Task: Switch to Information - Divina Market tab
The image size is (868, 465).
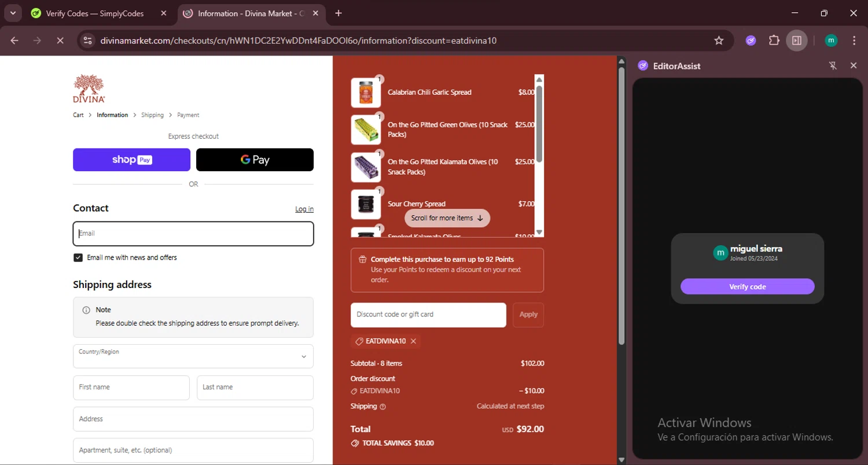Action: [251, 13]
